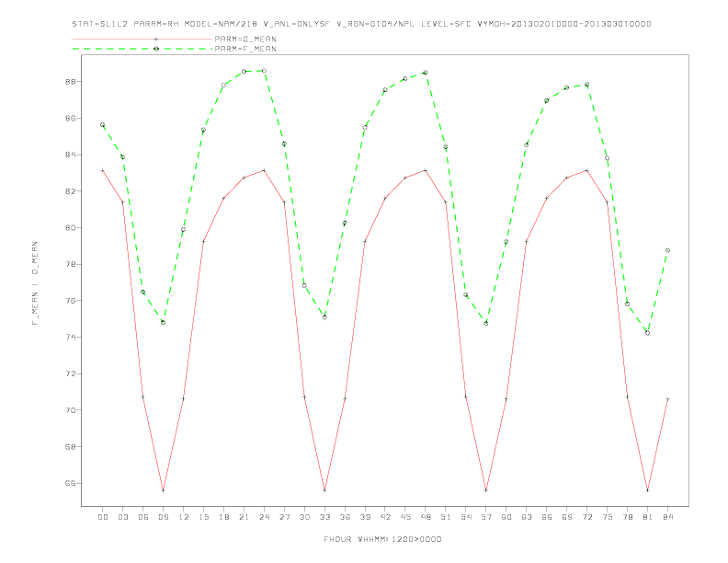Click the x-axis tick label 81
The image size is (728, 563).
coord(648,517)
